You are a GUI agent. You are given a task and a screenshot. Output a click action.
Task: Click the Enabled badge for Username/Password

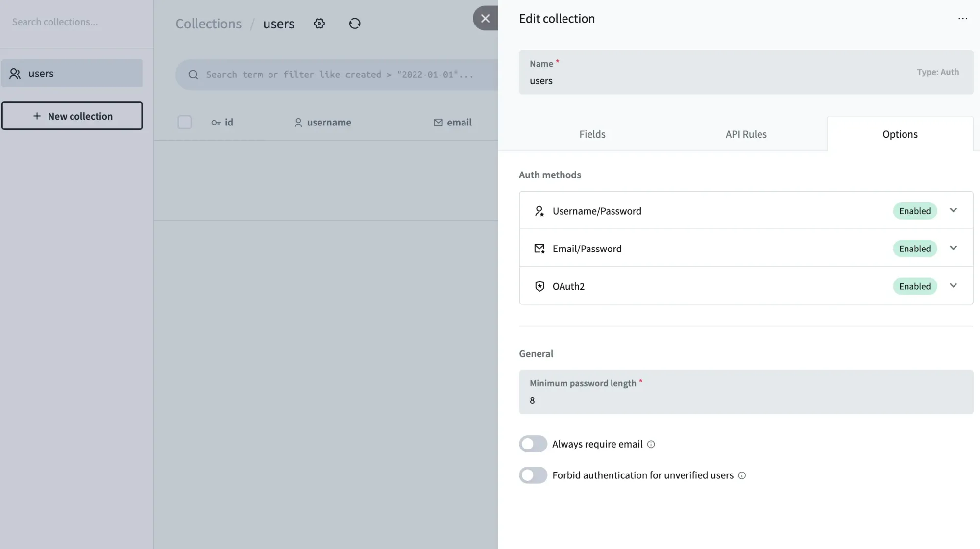pyautogui.click(x=915, y=211)
